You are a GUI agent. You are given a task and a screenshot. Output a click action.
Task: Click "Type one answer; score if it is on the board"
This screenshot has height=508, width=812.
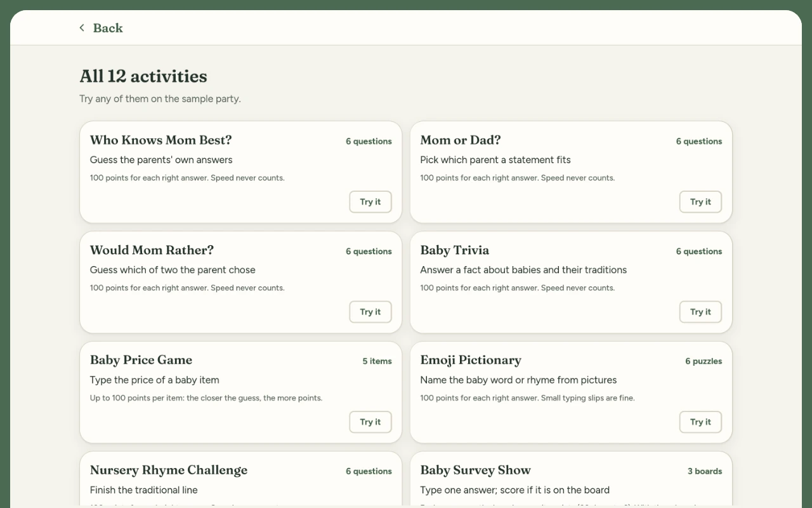[515, 490]
